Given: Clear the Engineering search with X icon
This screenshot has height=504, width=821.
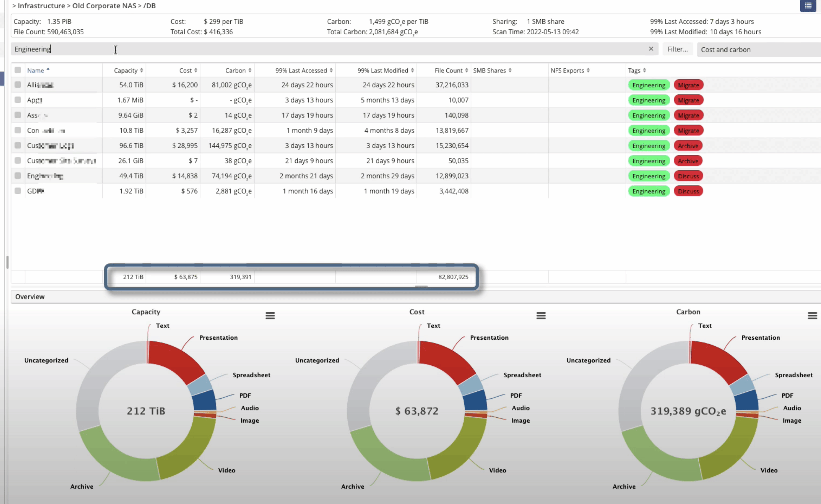Looking at the screenshot, I should click(x=651, y=49).
